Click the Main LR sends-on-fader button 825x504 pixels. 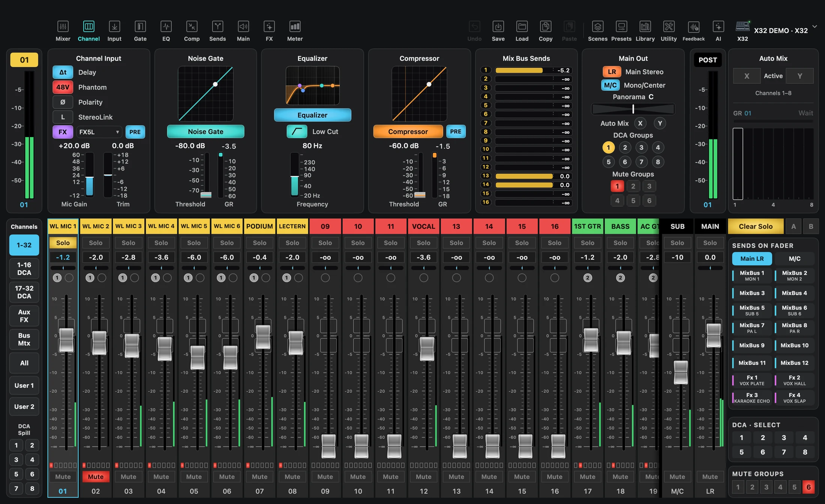pyautogui.click(x=752, y=259)
